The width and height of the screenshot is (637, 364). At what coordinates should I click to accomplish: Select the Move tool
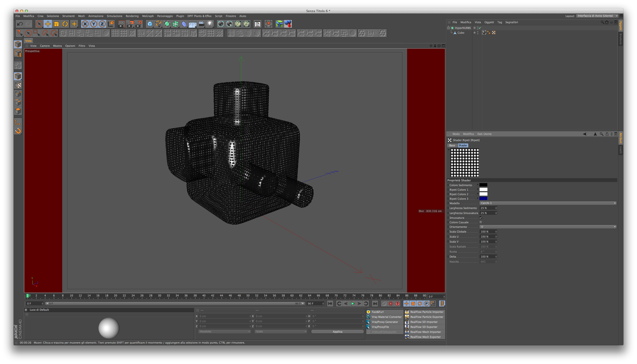(48, 24)
